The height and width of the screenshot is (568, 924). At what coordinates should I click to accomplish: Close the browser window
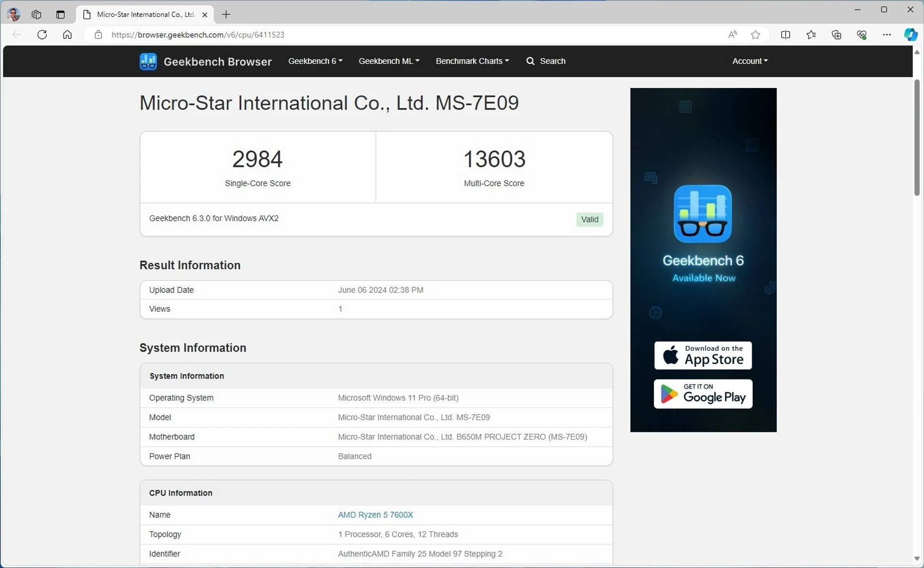(x=911, y=10)
